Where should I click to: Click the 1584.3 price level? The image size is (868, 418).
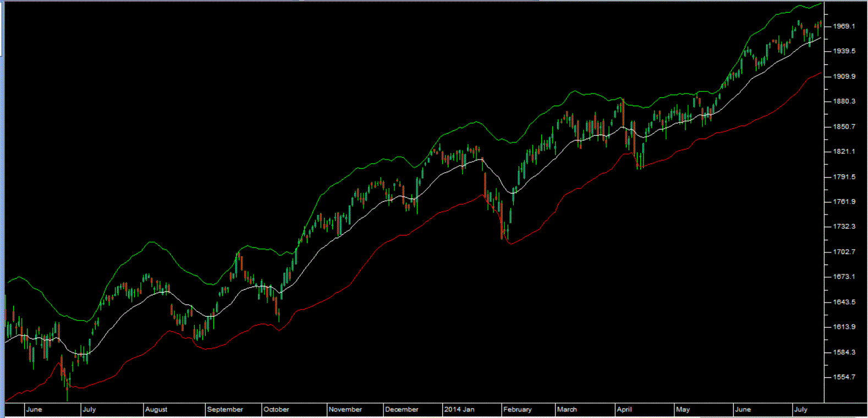tap(844, 353)
